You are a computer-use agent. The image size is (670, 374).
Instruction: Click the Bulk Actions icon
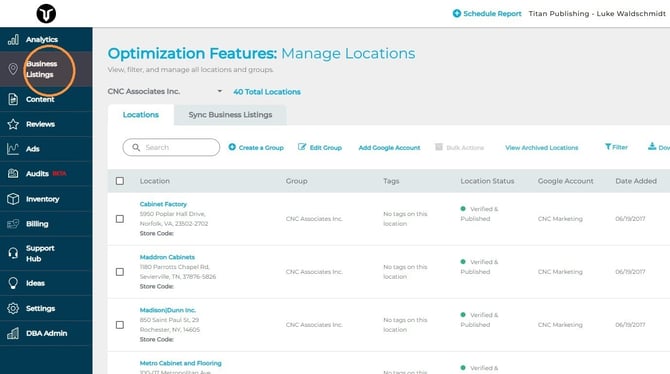439,147
